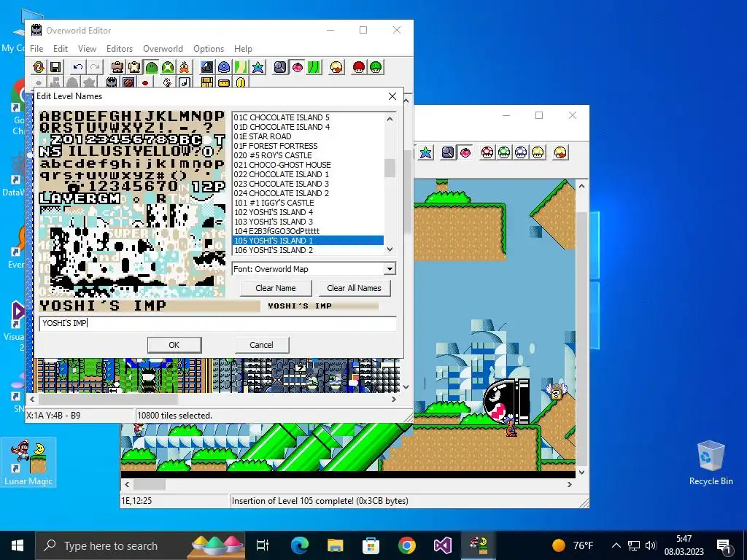This screenshot has height=560, width=747.
Task: Select 01F FOREST FORTRESS in level list
Action: [308, 146]
